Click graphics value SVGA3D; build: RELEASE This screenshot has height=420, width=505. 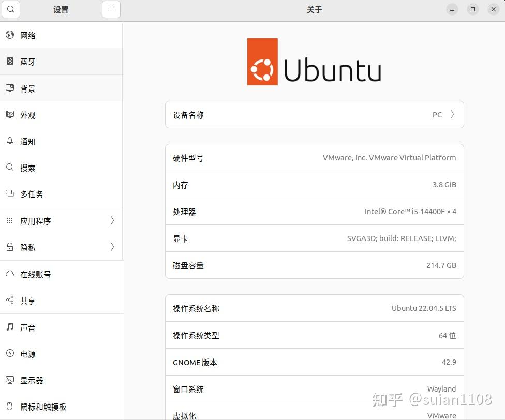(x=402, y=238)
